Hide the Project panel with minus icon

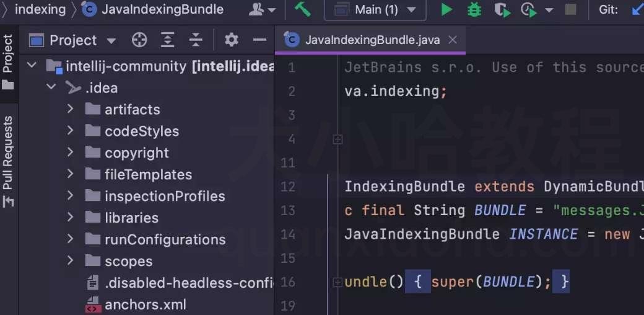tap(259, 40)
